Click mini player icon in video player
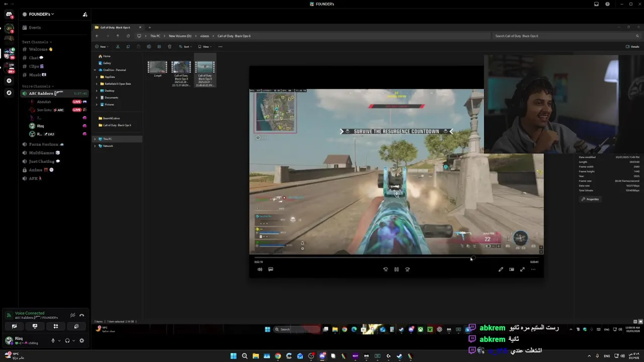The width and height of the screenshot is (644, 362). point(512,269)
